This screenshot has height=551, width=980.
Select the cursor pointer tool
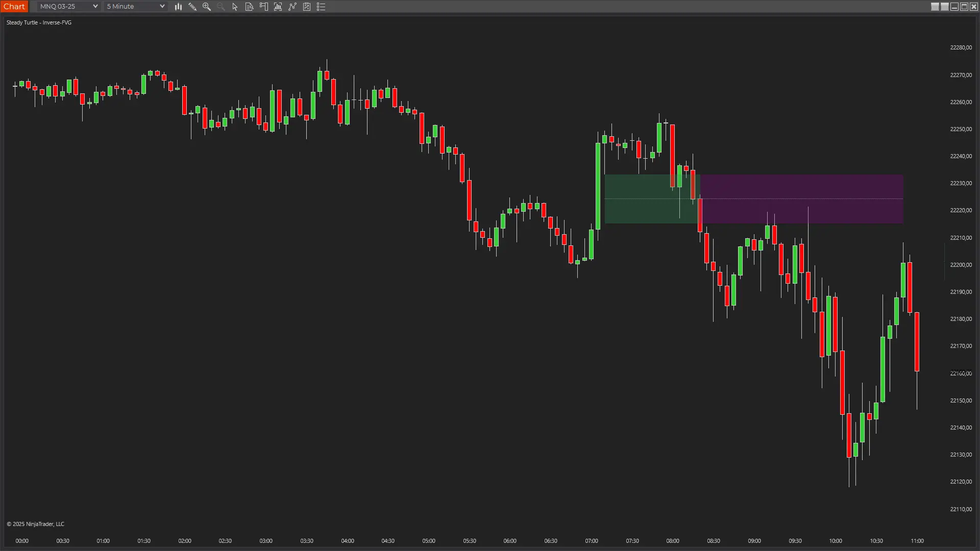235,7
